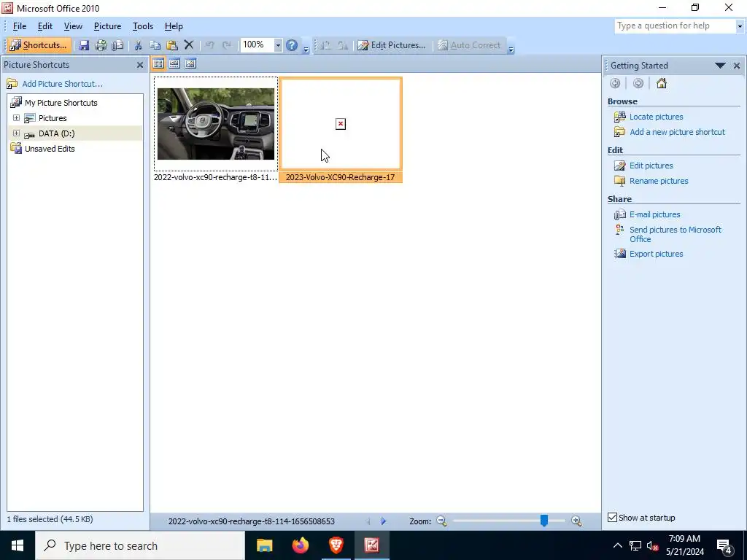Image resolution: width=747 pixels, height=560 pixels.
Task: Click the task pane Back arrow
Action: (615, 83)
